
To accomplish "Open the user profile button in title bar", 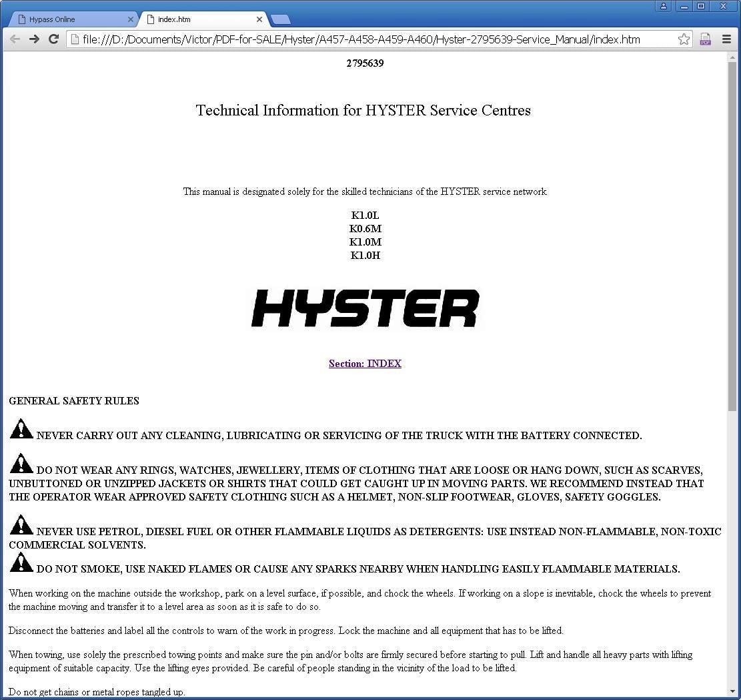I will pyautogui.click(x=664, y=6).
